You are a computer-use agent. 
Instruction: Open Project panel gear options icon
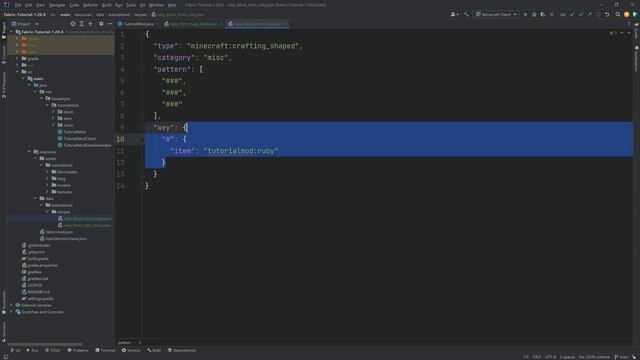click(101, 24)
